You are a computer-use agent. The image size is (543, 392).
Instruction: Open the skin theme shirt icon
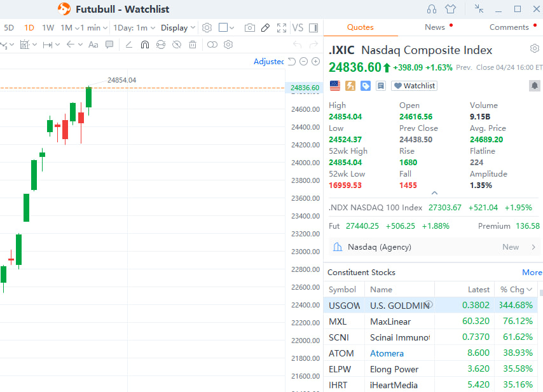451,9
